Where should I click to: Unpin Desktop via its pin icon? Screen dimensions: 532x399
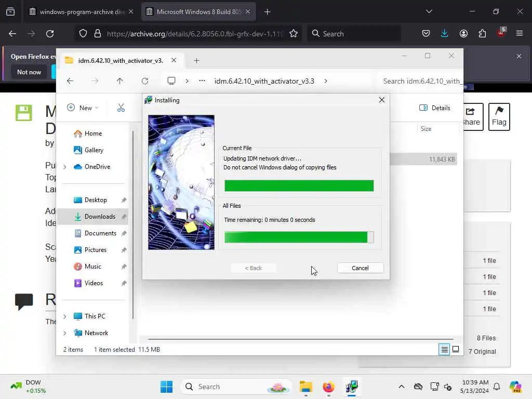coord(124,200)
